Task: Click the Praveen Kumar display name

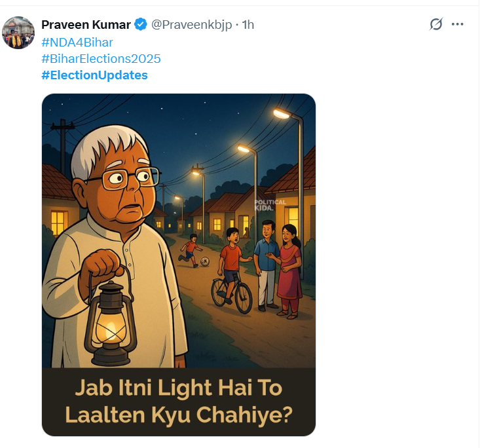Action: click(x=86, y=25)
